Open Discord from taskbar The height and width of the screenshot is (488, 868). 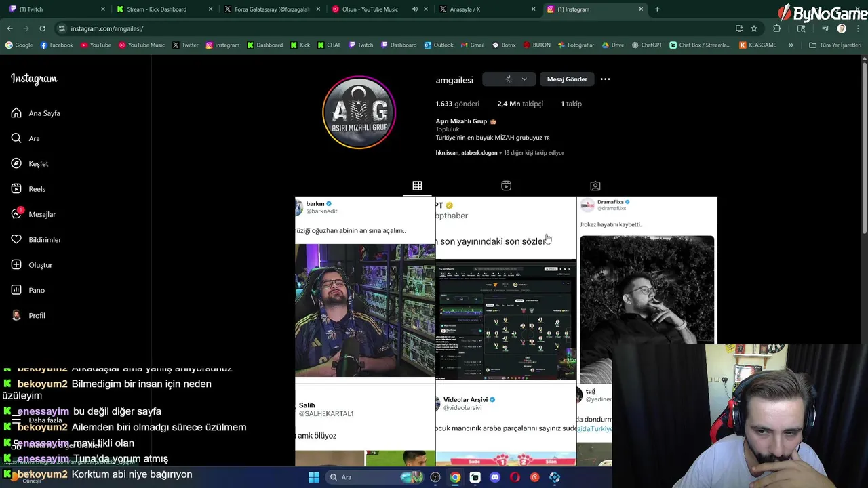495,477
